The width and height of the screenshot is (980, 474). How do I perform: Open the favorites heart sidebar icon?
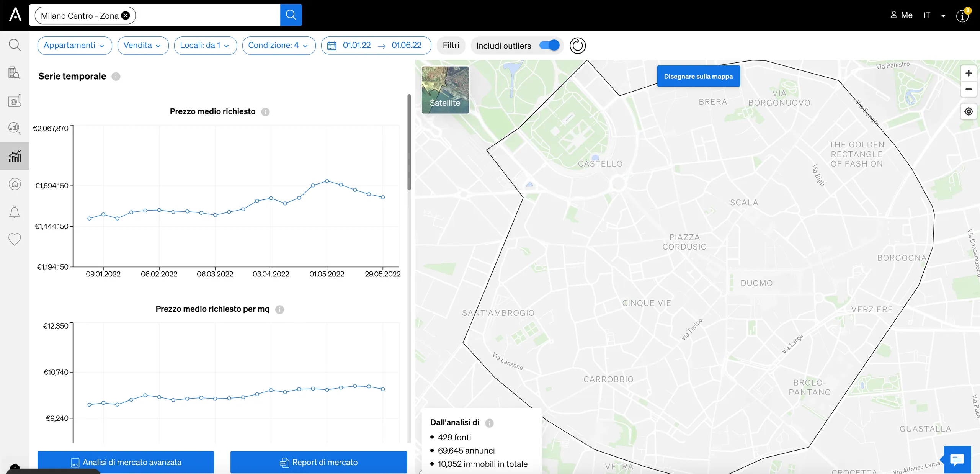point(15,240)
